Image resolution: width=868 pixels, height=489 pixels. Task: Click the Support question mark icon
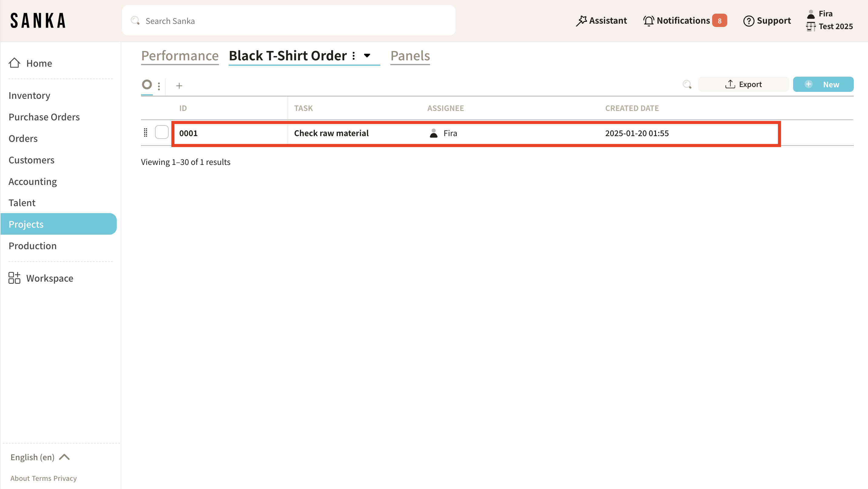749,21
